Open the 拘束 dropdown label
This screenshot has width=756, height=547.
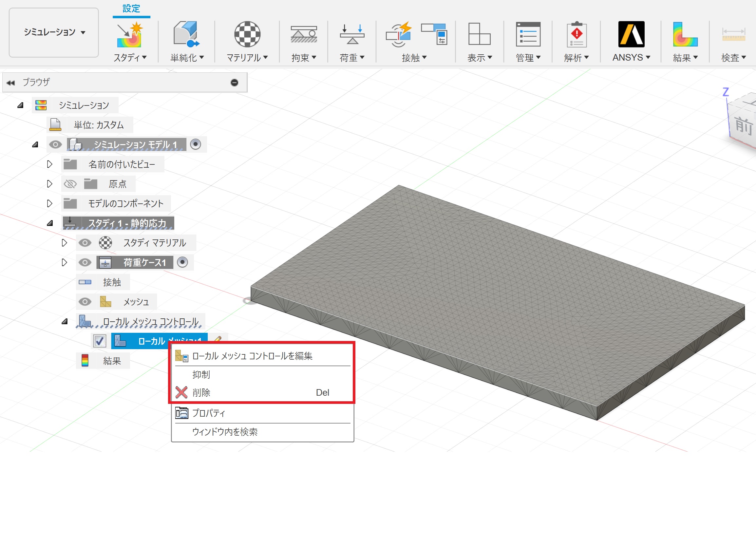point(304,58)
